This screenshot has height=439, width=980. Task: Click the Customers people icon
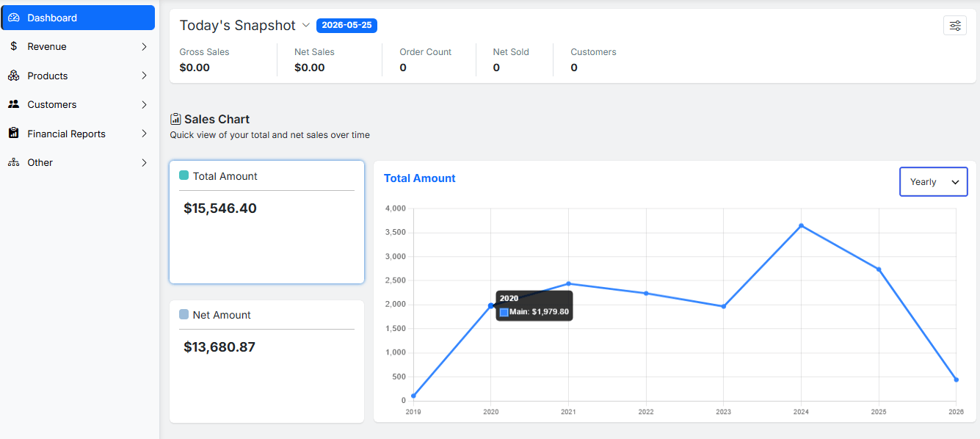[14, 104]
